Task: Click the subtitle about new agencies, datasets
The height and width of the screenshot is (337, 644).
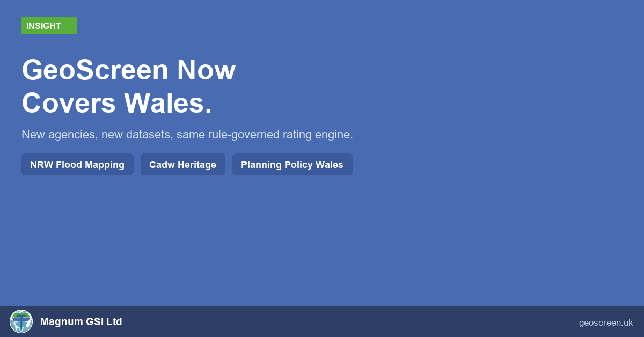Action: click(x=187, y=135)
